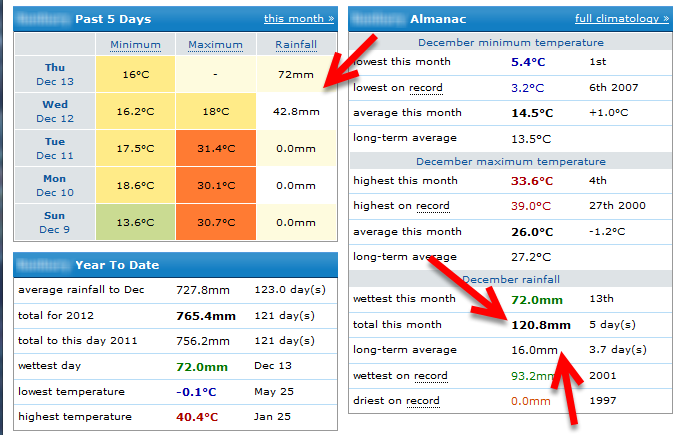Viewport: 676px width, 435px height.
Task: Click the Minimum column header
Action: 134,45
